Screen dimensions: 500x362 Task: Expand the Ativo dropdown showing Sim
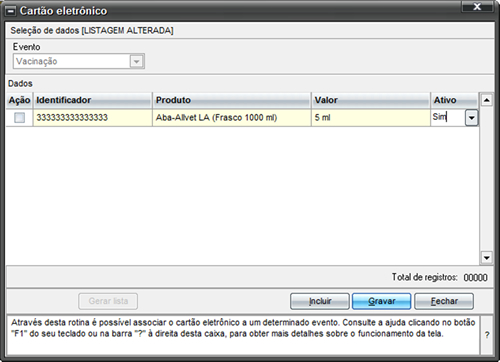pos(471,118)
